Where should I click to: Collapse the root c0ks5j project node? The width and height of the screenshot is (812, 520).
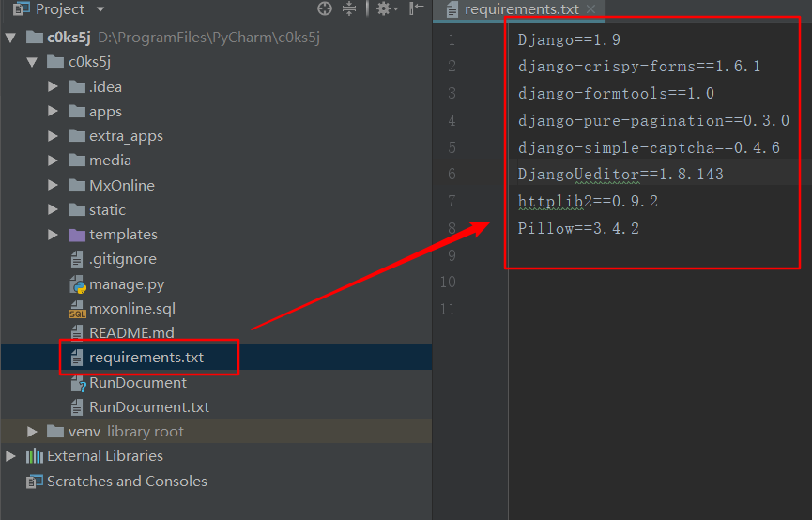(11, 38)
